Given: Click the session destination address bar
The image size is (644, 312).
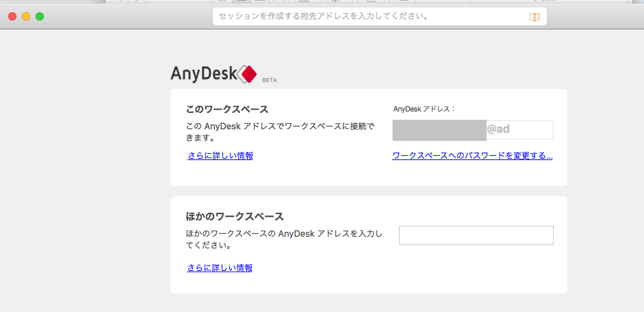Looking at the screenshot, I should coord(380,16).
